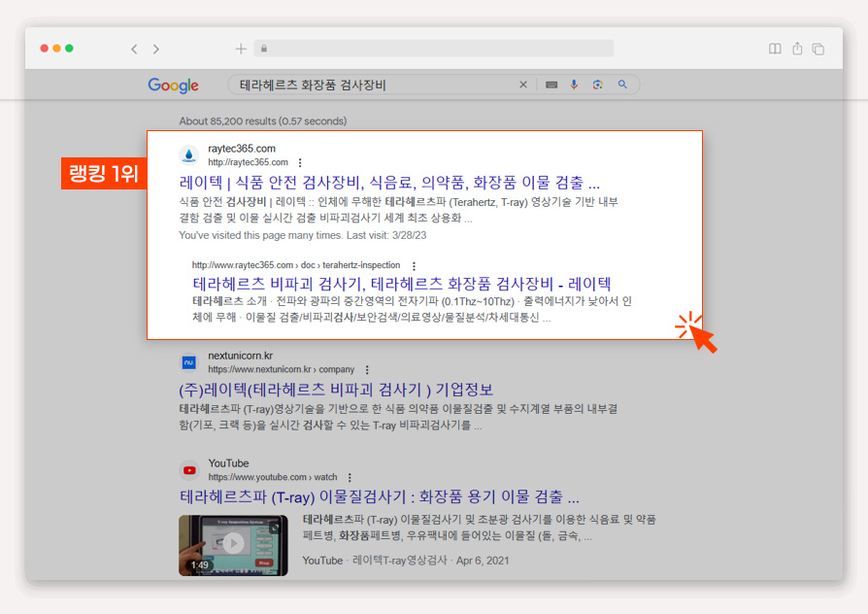Click the youtube.com › watch URL text
The image size is (868, 614).
(273, 477)
